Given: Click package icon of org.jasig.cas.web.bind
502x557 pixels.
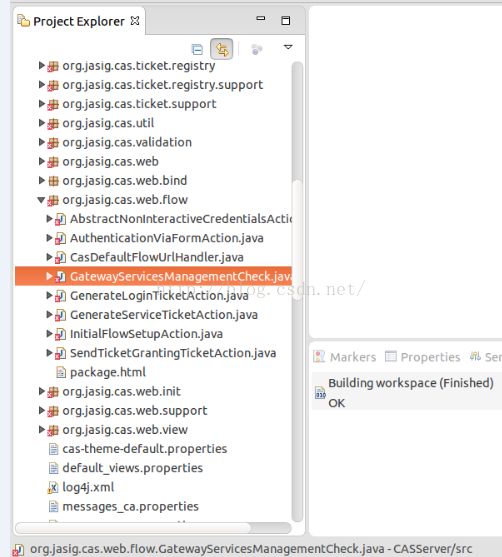Looking at the screenshot, I should click(53, 181).
